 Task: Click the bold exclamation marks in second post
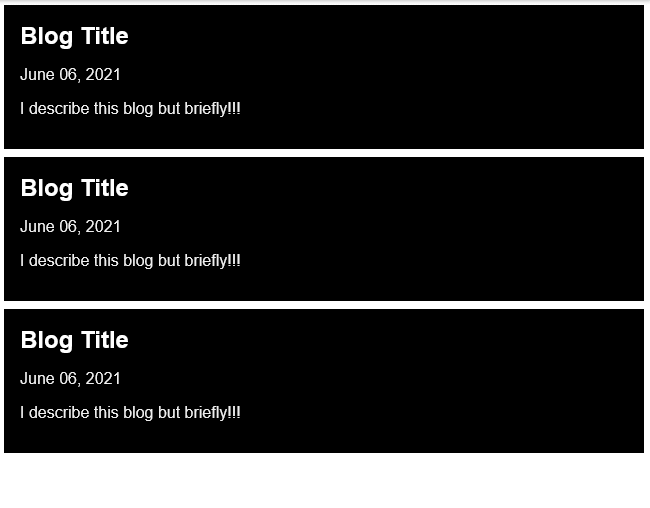234,261
